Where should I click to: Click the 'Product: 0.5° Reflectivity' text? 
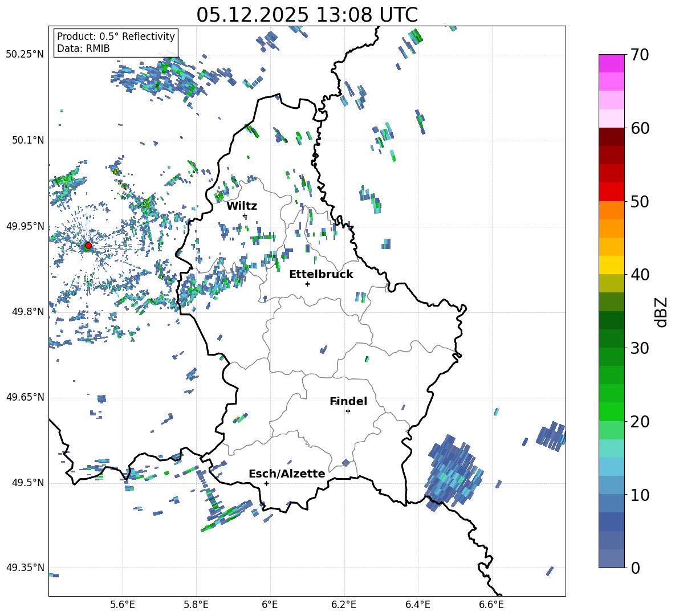pyautogui.click(x=116, y=36)
